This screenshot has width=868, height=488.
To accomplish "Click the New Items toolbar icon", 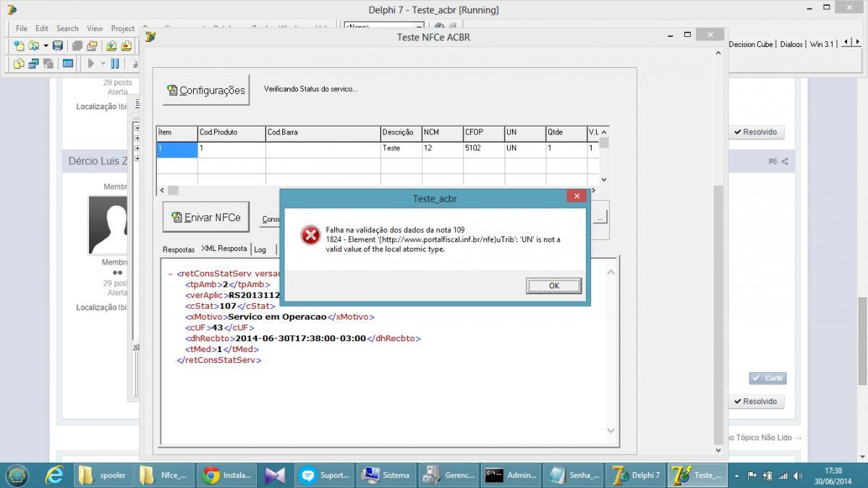I will click(19, 46).
